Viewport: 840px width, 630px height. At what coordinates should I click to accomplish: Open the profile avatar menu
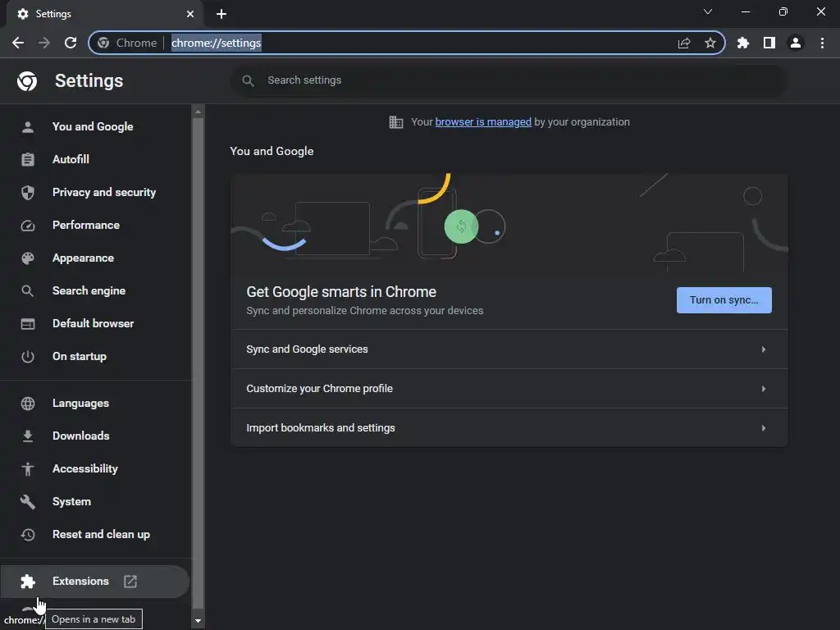click(796, 43)
